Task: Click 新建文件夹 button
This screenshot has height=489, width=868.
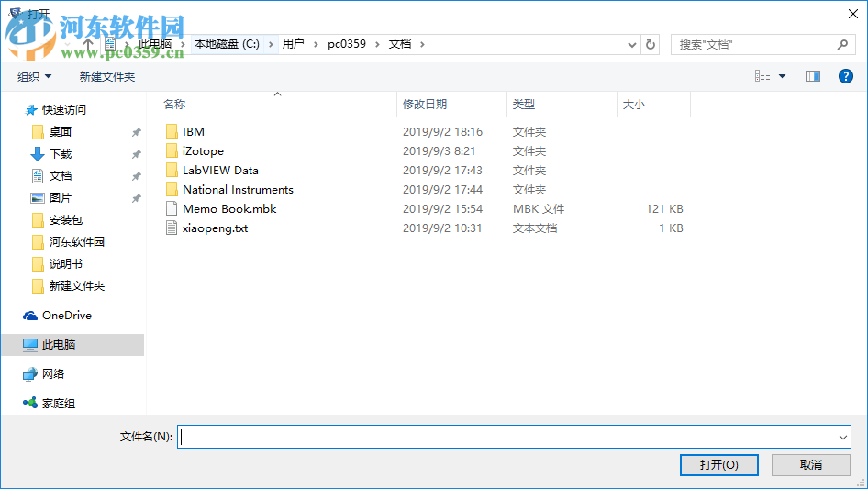Action: tap(106, 76)
